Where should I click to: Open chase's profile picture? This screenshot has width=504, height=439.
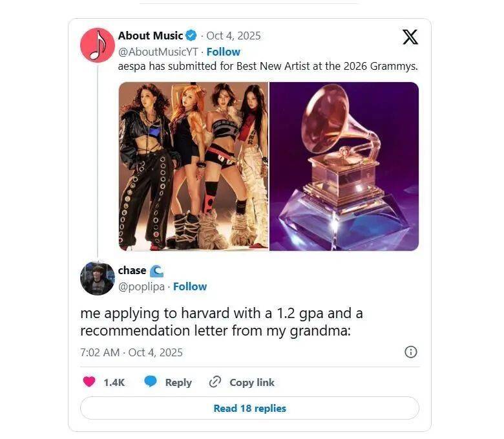(97, 279)
